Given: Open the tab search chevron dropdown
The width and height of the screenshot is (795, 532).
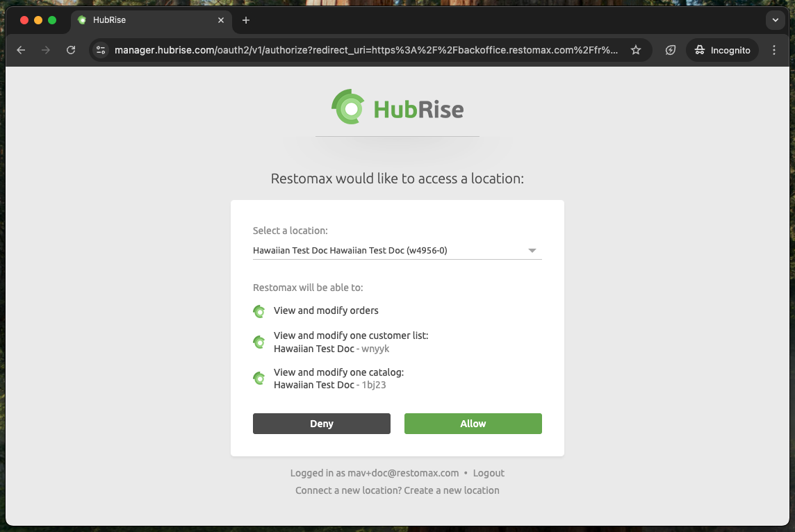Looking at the screenshot, I should pos(775,20).
